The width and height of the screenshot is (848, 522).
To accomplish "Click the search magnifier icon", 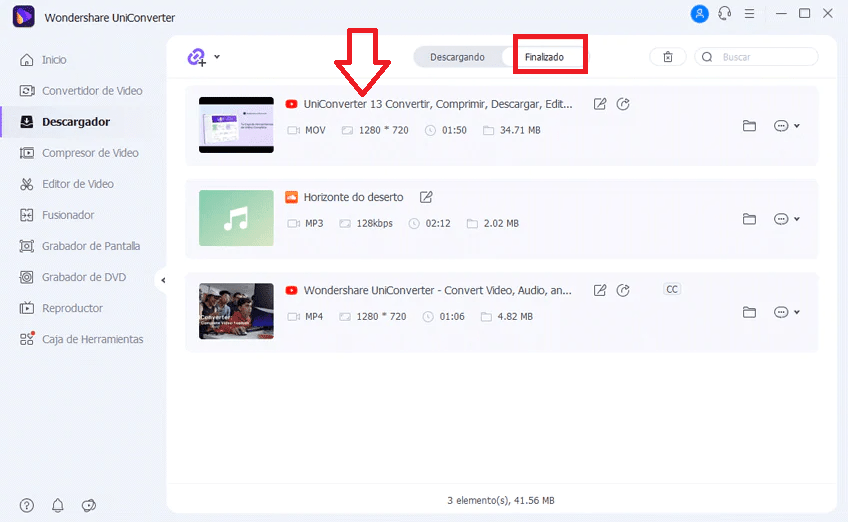I will click(707, 57).
